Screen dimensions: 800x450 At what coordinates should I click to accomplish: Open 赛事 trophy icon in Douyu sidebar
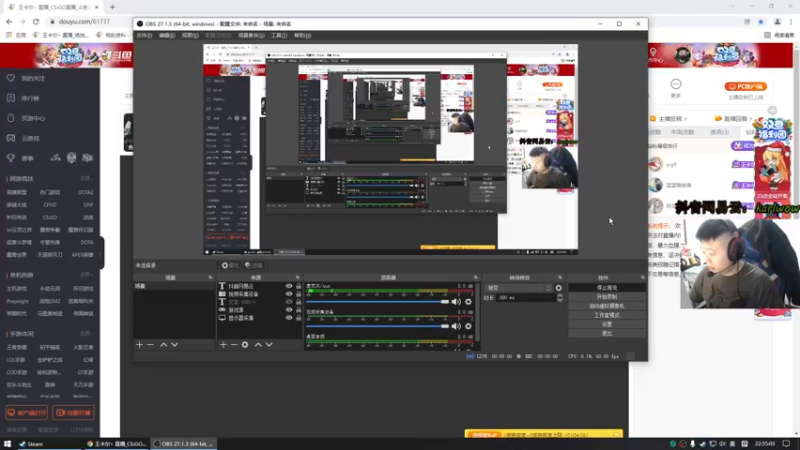tap(11, 158)
